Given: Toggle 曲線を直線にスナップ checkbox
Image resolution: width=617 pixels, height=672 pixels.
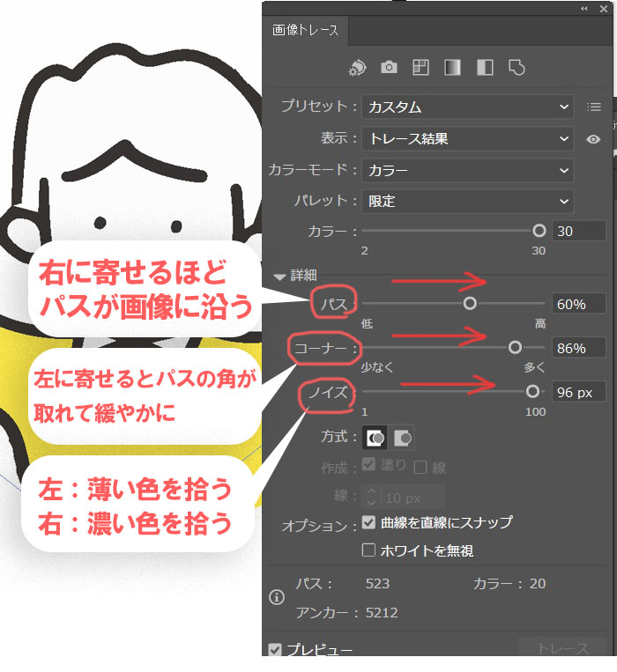Looking at the screenshot, I should (368, 522).
